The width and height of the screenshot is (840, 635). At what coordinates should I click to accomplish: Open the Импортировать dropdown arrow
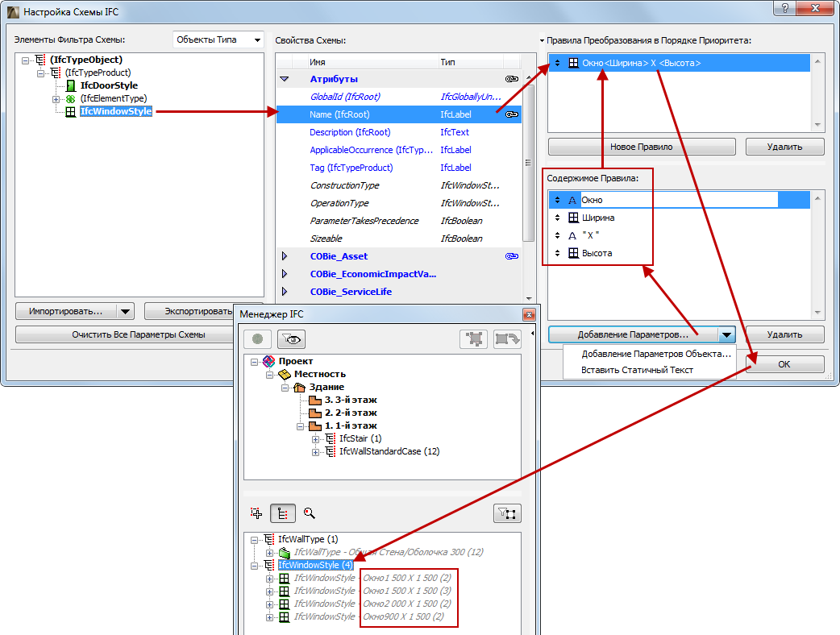[x=126, y=312]
